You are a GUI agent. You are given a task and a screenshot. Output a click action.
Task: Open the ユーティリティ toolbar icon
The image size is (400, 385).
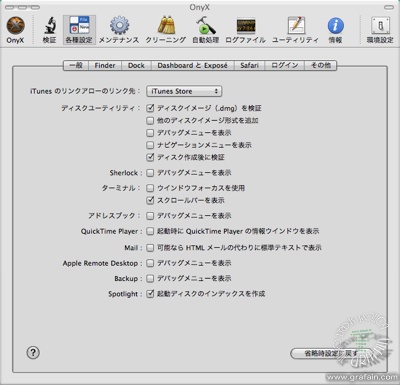coord(295,30)
